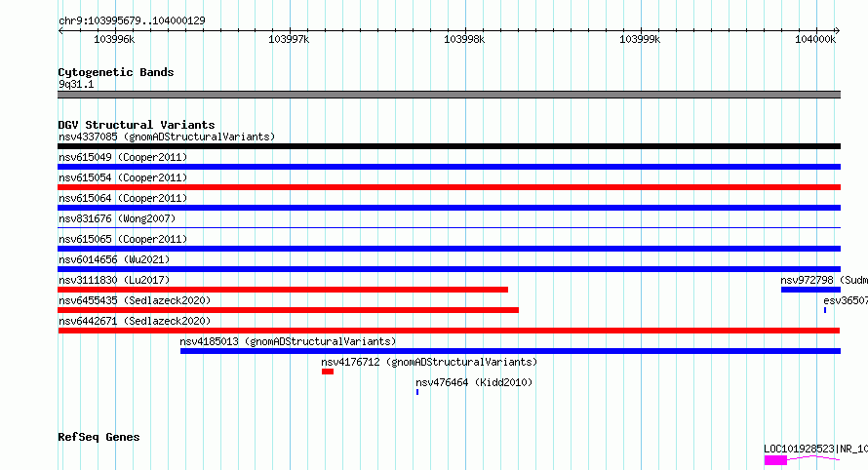Select the thin nsv831676 variant line

pyautogui.click(x=449, y=227)
